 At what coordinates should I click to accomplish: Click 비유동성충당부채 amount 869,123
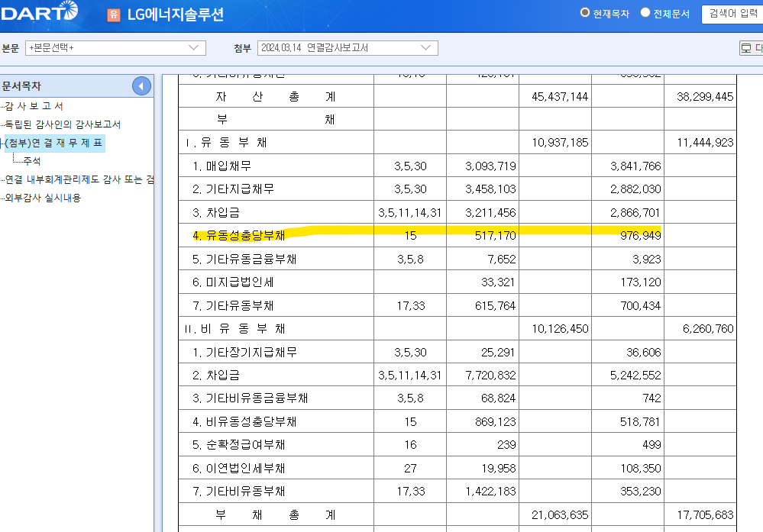[x=496, y=421]
